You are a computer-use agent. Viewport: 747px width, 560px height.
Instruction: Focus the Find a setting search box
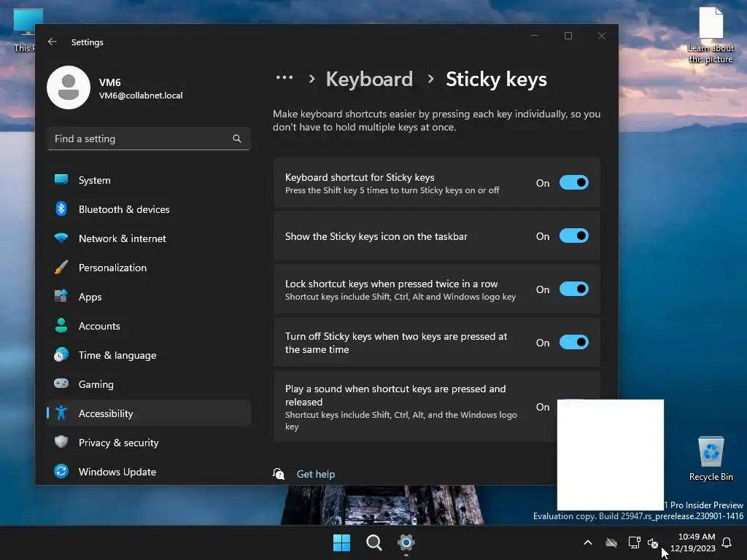click(149, 139)
